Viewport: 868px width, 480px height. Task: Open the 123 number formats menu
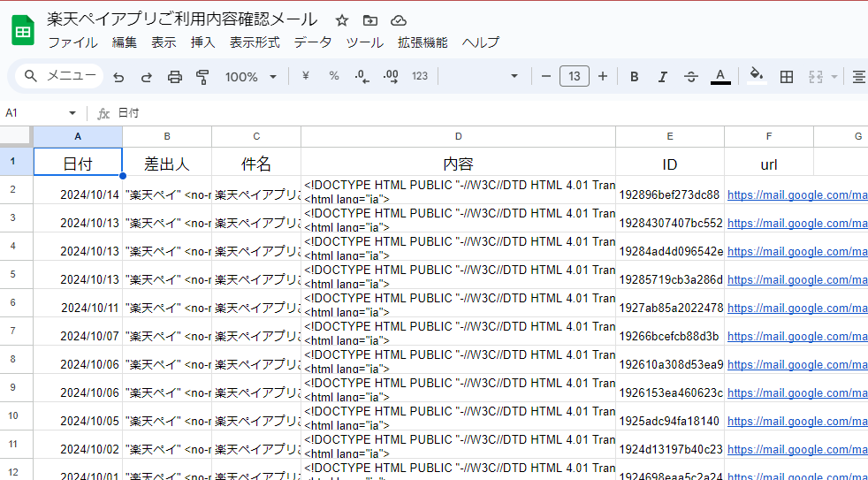point(420,76)
